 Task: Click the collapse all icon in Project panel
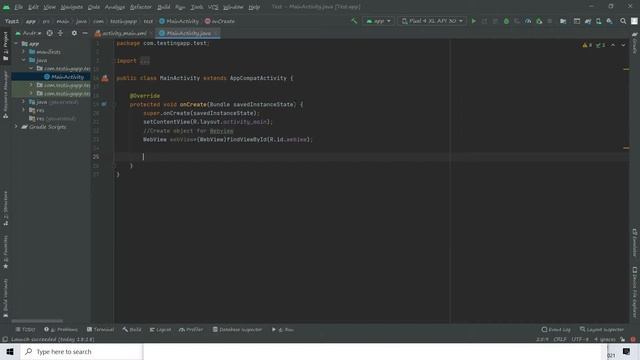click(x=60, y=33)
